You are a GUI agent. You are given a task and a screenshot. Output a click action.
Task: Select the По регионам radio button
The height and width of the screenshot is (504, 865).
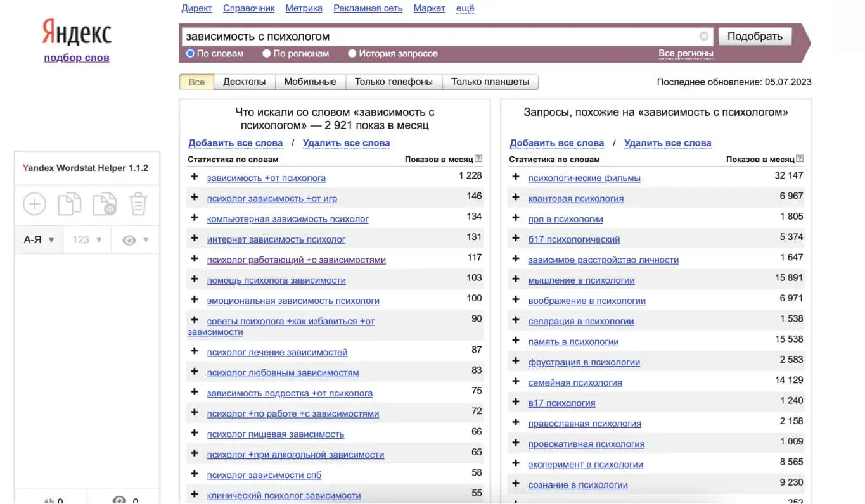[x=267, y=54]
